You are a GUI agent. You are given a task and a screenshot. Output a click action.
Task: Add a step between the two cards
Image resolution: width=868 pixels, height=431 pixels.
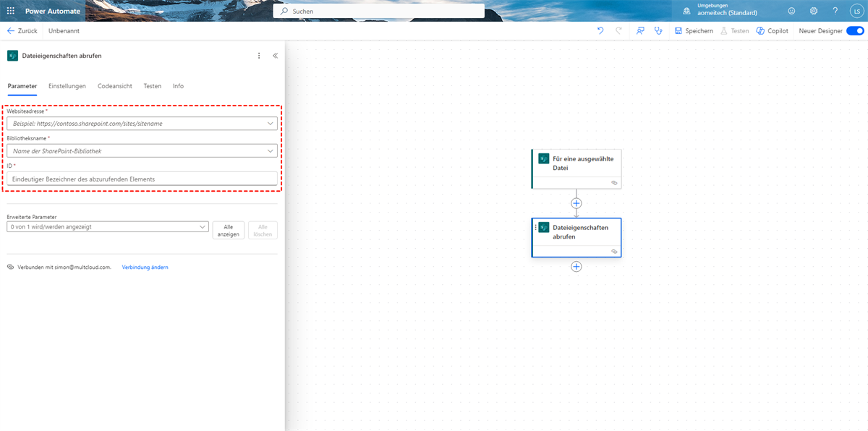pyautogui.click(x=576, y=203)
